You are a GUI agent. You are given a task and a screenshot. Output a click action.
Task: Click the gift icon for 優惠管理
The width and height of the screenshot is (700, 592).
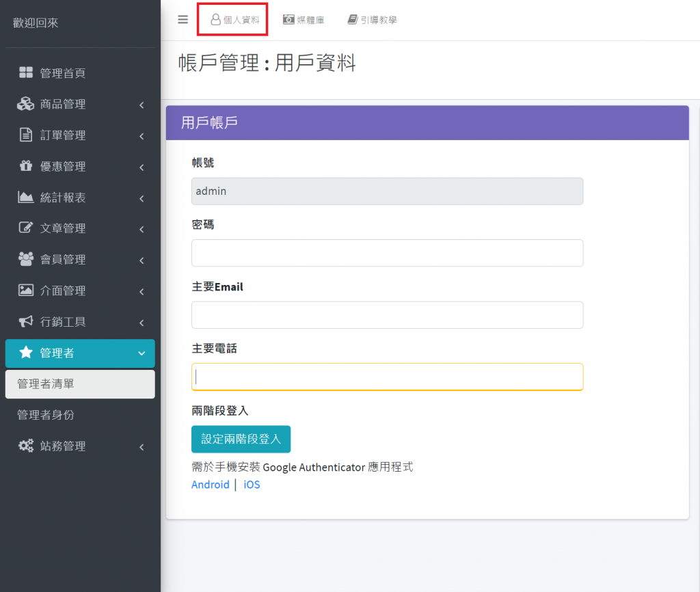(x=26, y=165)
